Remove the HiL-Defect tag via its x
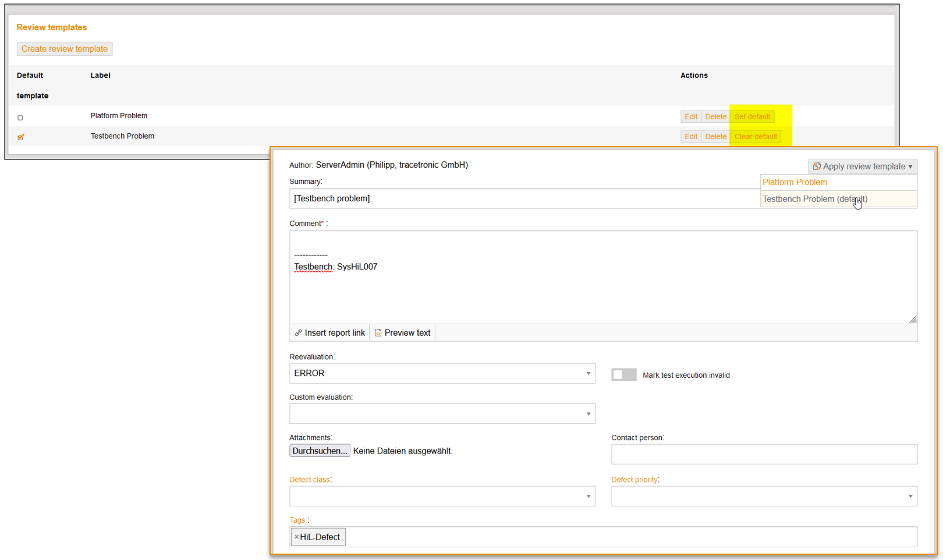The image size is (943, 560). click(296, 537)
